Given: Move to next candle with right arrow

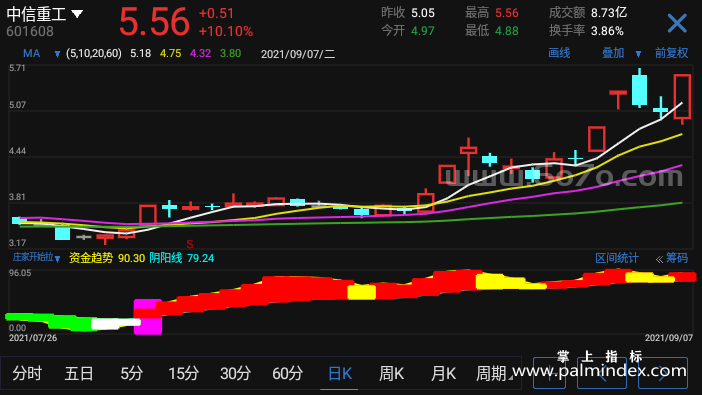Looking at the screenshot, I should 663,373.
